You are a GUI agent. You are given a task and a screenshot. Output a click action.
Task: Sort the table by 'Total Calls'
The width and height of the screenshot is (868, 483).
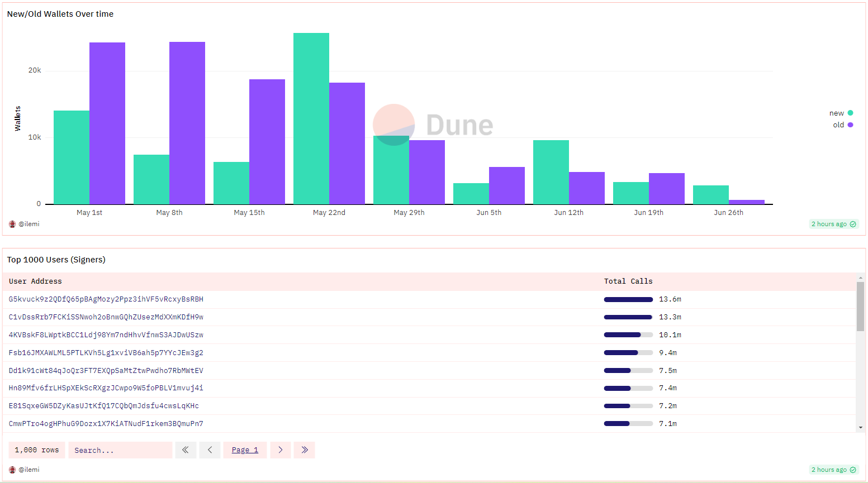tap(628, 281)
